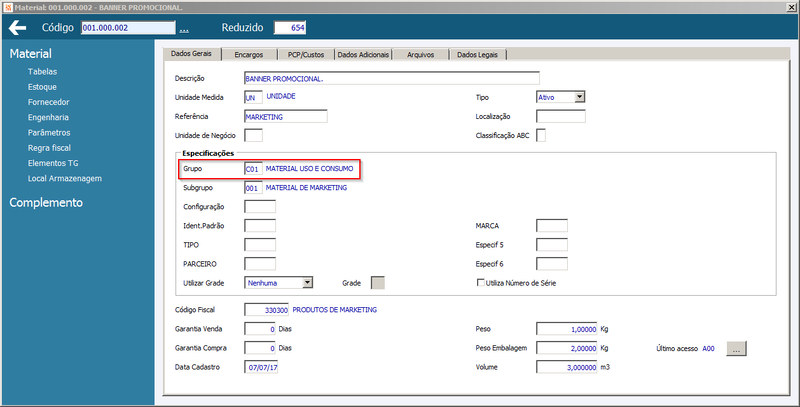This screenshot has height=407, width=800.
Task: Click the Garantia Venda days field
Action: coord(260,329)
